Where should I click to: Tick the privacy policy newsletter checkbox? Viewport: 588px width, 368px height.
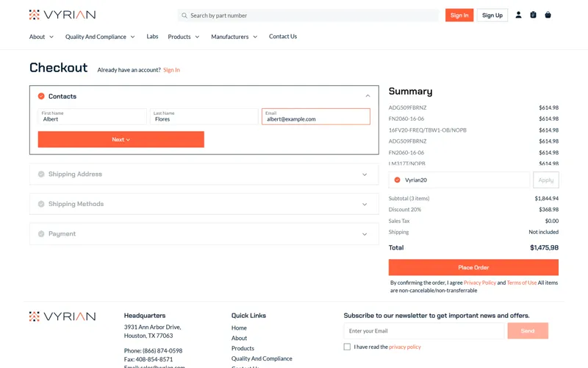[x=347, y=347]
